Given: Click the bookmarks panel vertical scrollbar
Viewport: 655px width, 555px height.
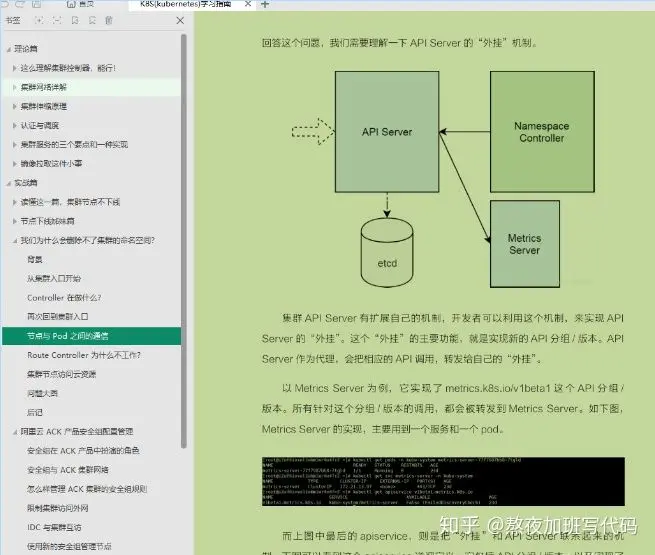Looking at the screenshot, I should [183, 241].
